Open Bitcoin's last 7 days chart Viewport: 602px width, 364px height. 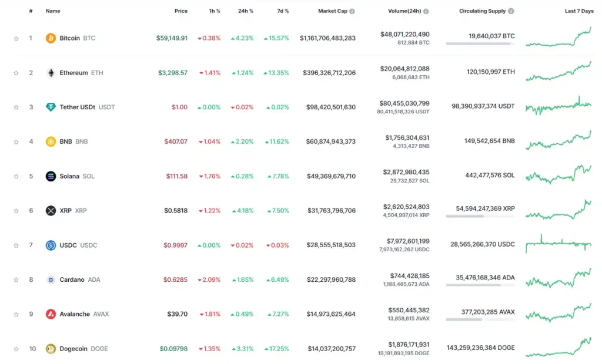coord(558,37)
